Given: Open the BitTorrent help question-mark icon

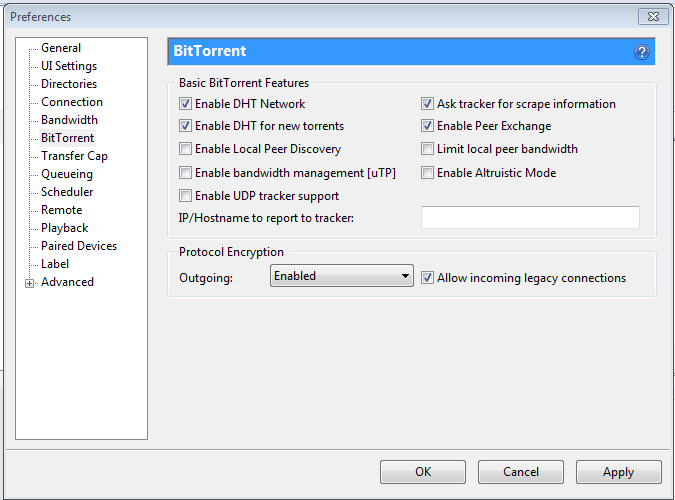Looking at the screenshot, I should pos(641,52).
